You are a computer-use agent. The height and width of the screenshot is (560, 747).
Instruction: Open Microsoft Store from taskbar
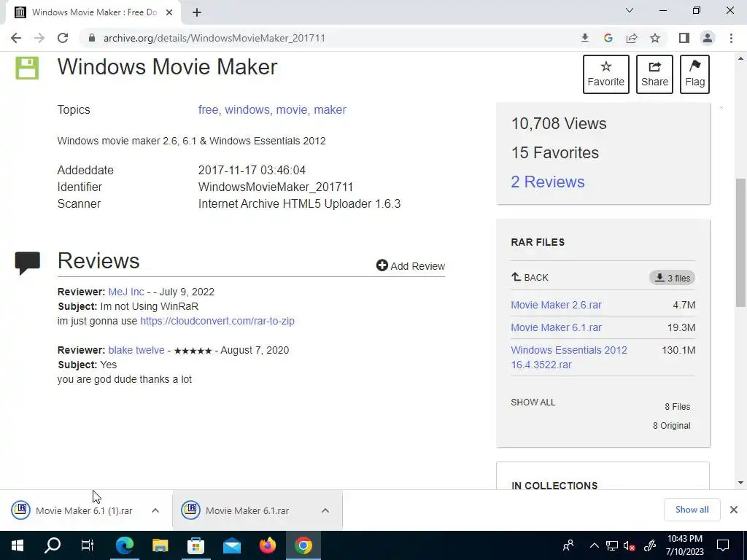coord(196,545)
